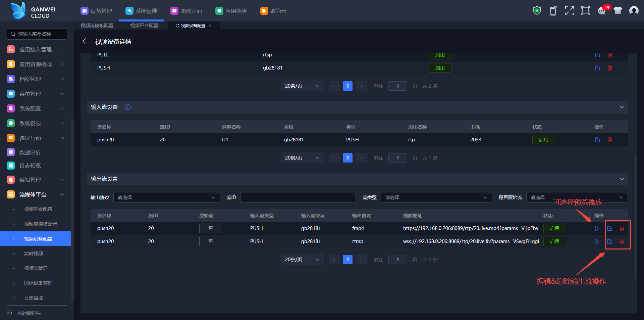The image size is (644, 320).
Task: Click the add input stream plus icon
Action: (x=128, y=107)
